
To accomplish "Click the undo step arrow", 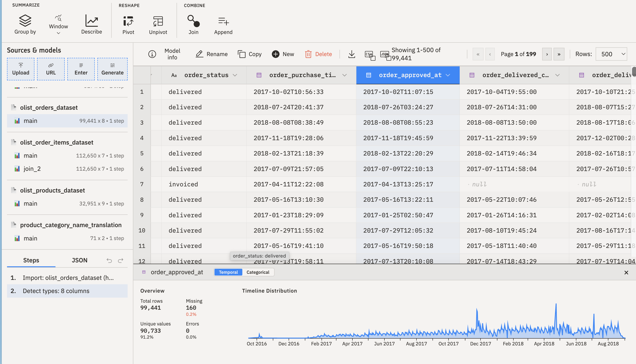I will [x=109, y=260].
